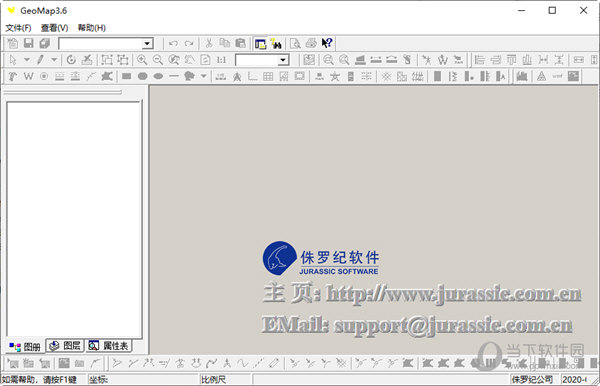Click the 如需帮助,请按F1键 status text
The image size is (600, 386).
point(39,379)
